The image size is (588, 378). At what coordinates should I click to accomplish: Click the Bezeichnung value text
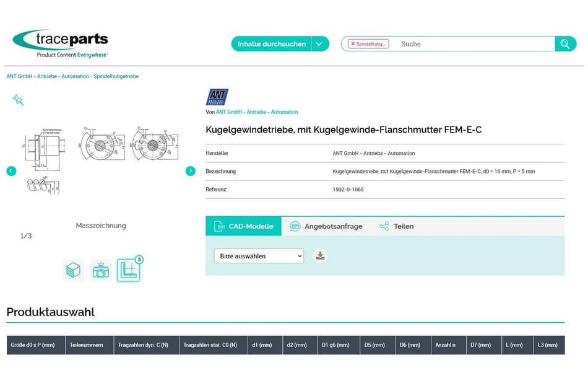pos(433,172)
